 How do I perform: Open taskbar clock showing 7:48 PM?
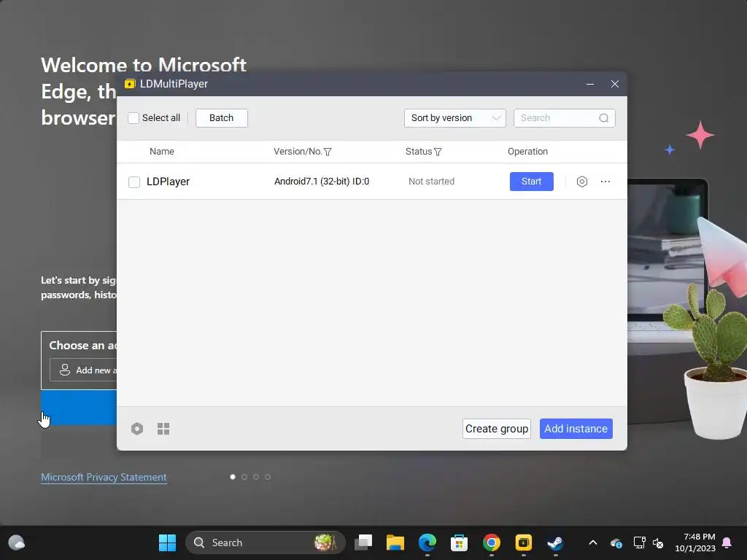point(695,542)
